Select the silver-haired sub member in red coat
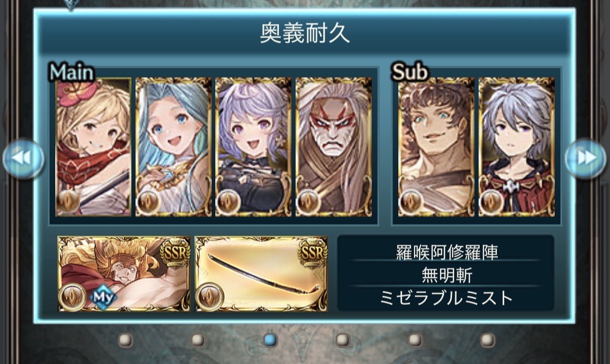 pos(517,147)
